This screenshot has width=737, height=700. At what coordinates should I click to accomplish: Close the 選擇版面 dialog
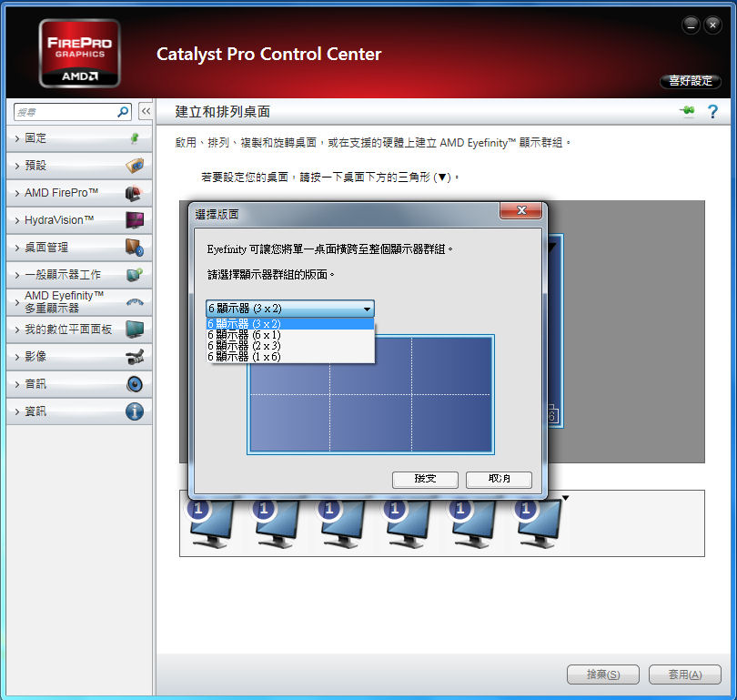coord(520,210)
